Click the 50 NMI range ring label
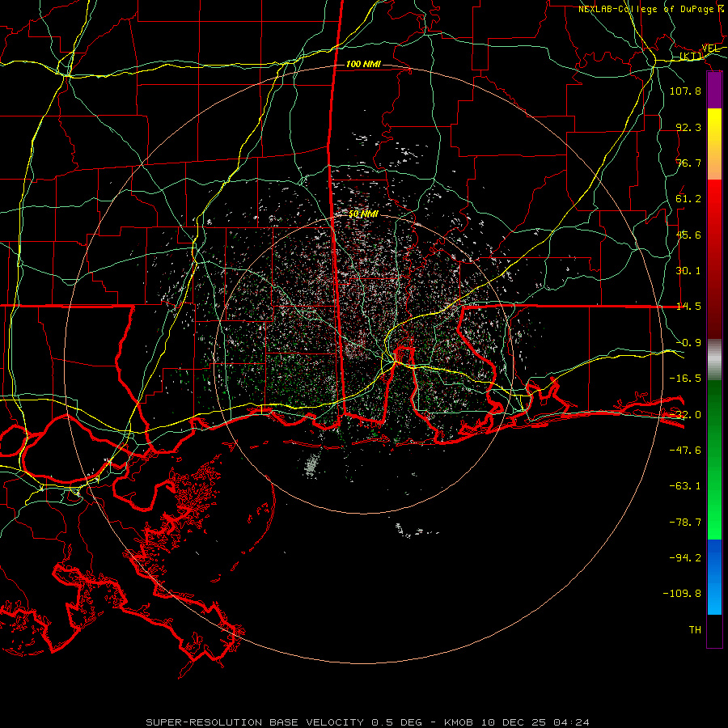728x728 pixels. tap(363, 214)
